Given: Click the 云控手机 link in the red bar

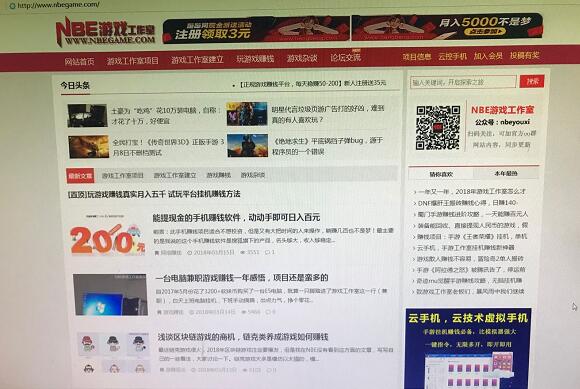Looking at the screenshot, I should click(x=452, y=56).
